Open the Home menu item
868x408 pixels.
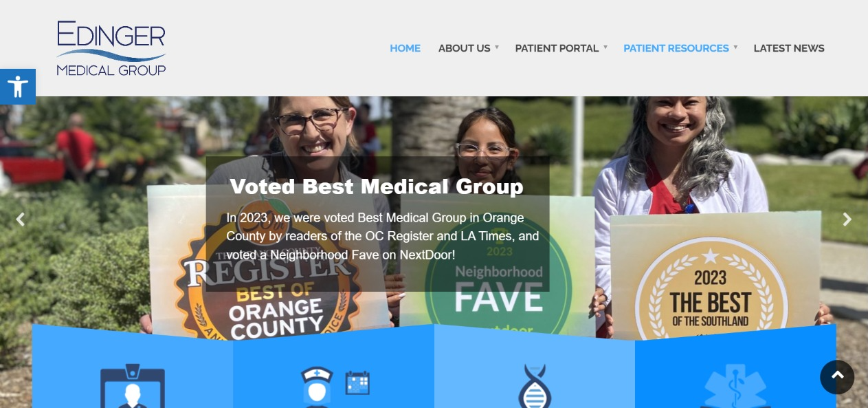405,48
